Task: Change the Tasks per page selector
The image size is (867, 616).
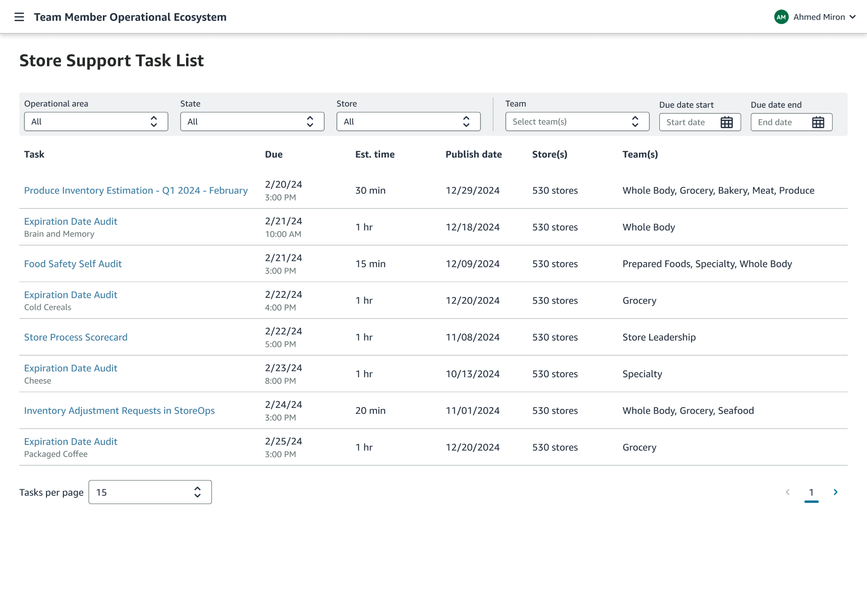Action: tap(150, 492)
